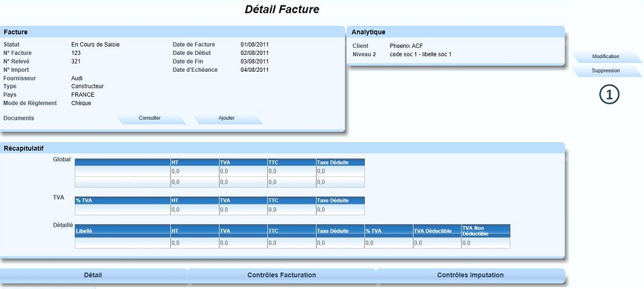Click the first-row HT cell in Global table
The width and height of the screenshot is (644, 289).
pos(195,172)
